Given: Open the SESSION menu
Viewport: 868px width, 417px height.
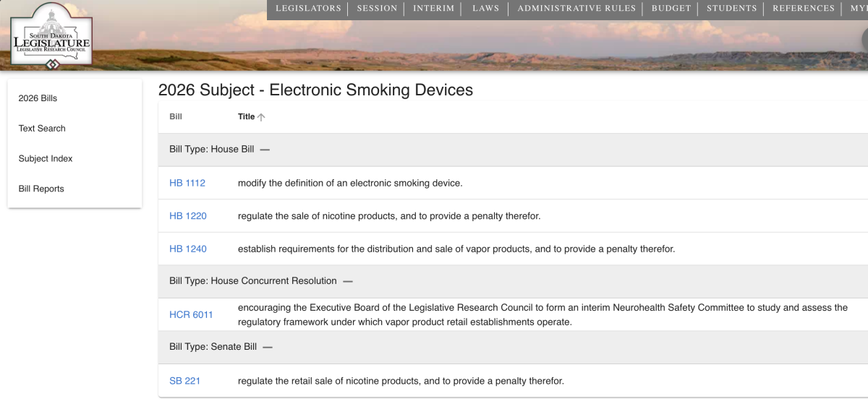Looking at the screenshot, I should click(376, 8).
